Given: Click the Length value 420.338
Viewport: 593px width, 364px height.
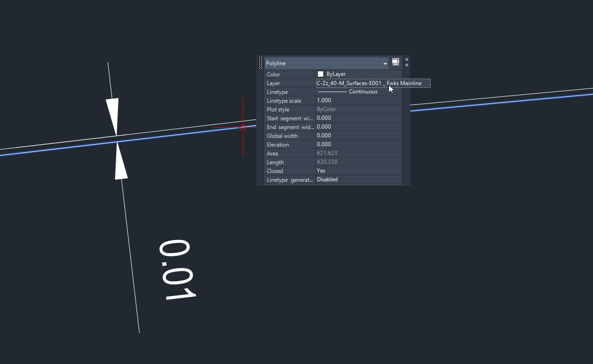Looking at the screenshot, I should (326, 162).
